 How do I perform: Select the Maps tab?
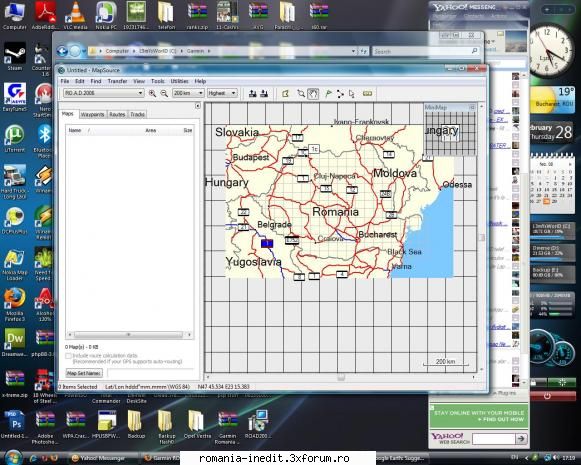click(x=68, y=114)
